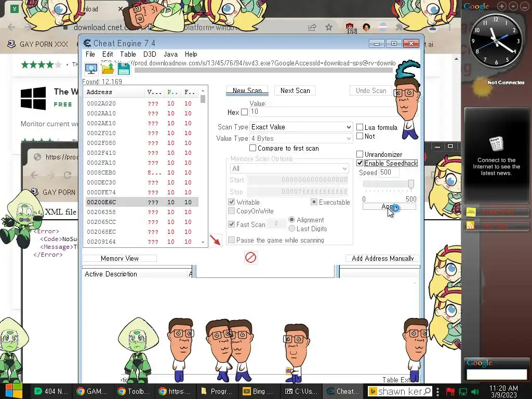Image resolution: width=532 pixels, height=399 pixels.
Task: Click the reload icon in the small browser window
Action: coord(68,175)
